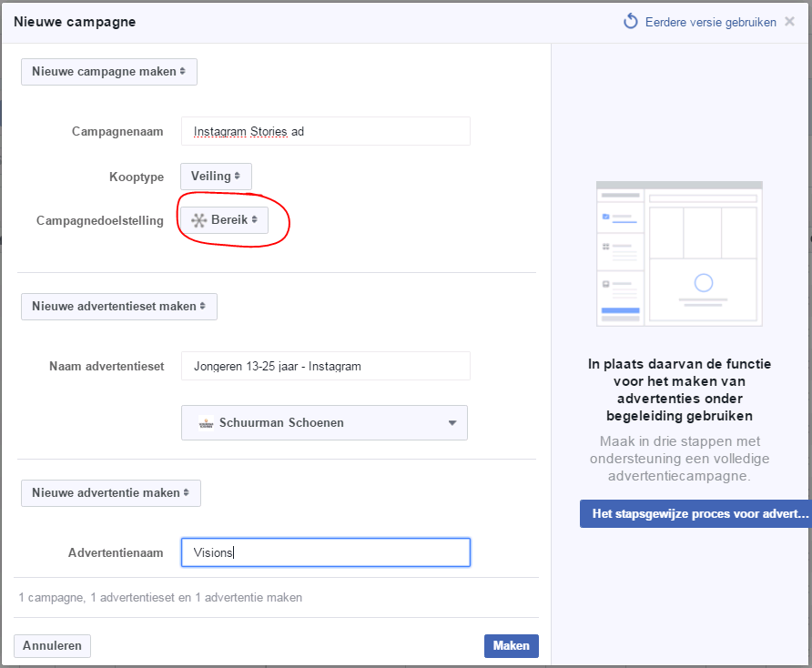Image resolution: width=812 pixels, height=668 pixels.
Task: Start Het stapsgewijze proces voor advertenties
Action: pyautogui.click(x=695, y=513)
